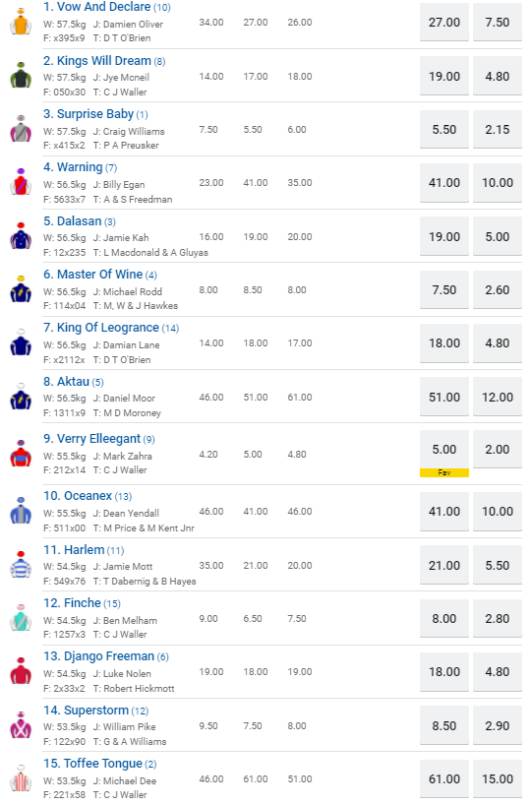The width and height of the screenshot is (532, 805).
Task: Select Aktau win odds 51.00
Action: tap(444, 397)
